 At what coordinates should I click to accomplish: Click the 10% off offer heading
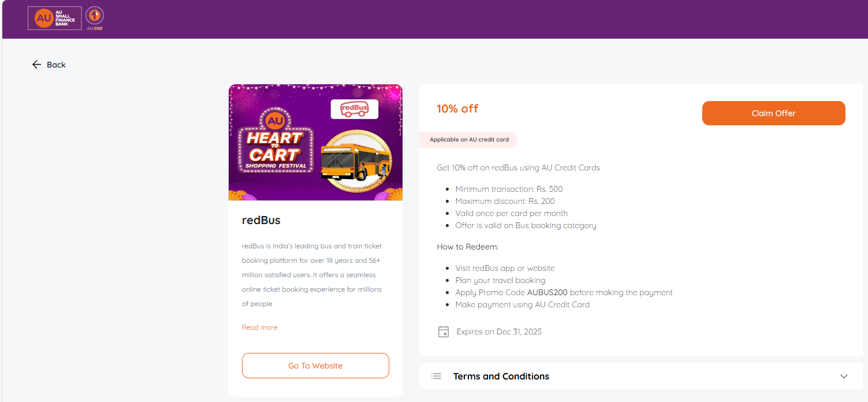click(x=457, y=109)
